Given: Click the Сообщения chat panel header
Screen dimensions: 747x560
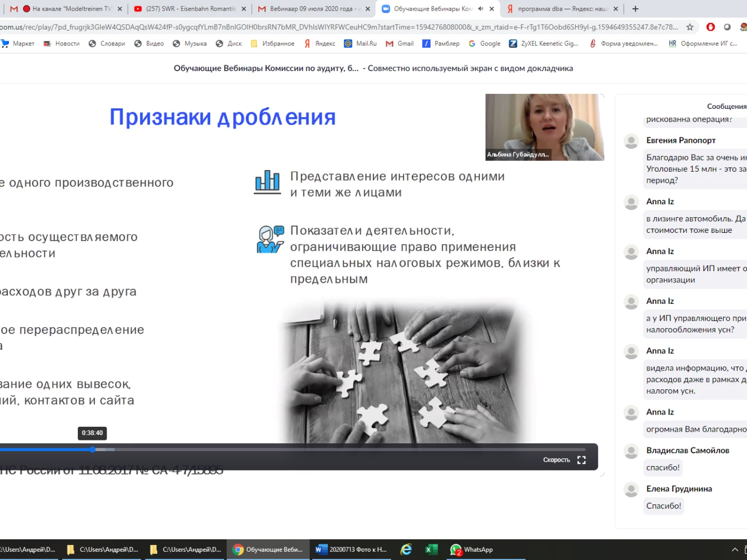Looking at the screenshot, I should pyautogui.click(x=727, y=106).
